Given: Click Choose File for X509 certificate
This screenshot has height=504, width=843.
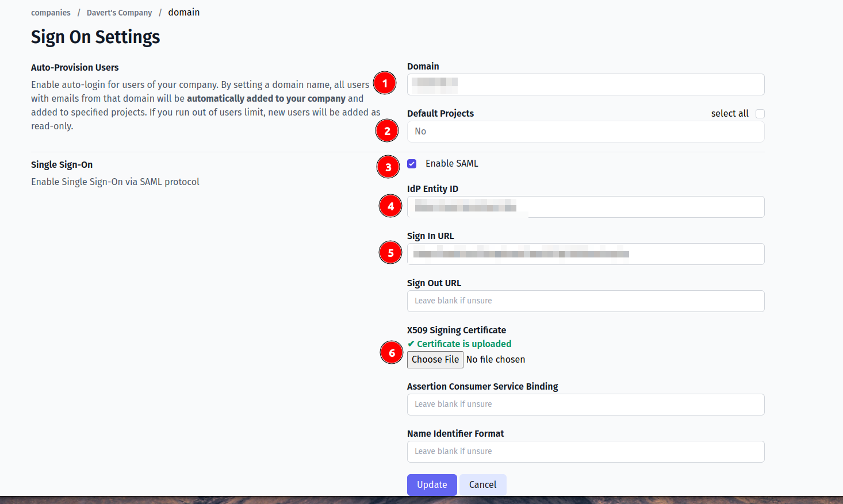Looking at the screenshot, I should (x=435, y=360).
